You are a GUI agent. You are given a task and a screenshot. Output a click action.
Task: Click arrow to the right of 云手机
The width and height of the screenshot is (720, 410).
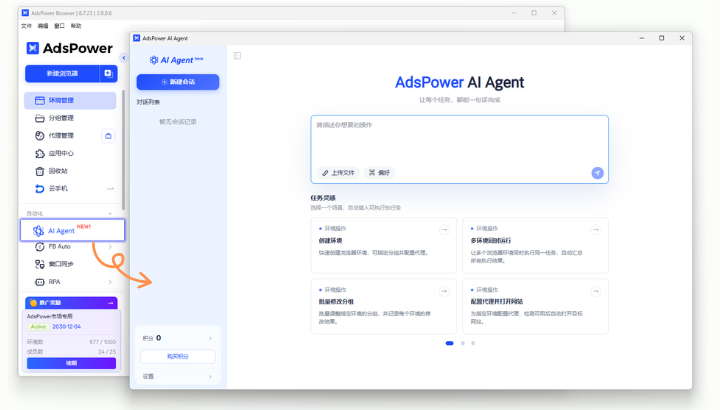pos(110,189)
